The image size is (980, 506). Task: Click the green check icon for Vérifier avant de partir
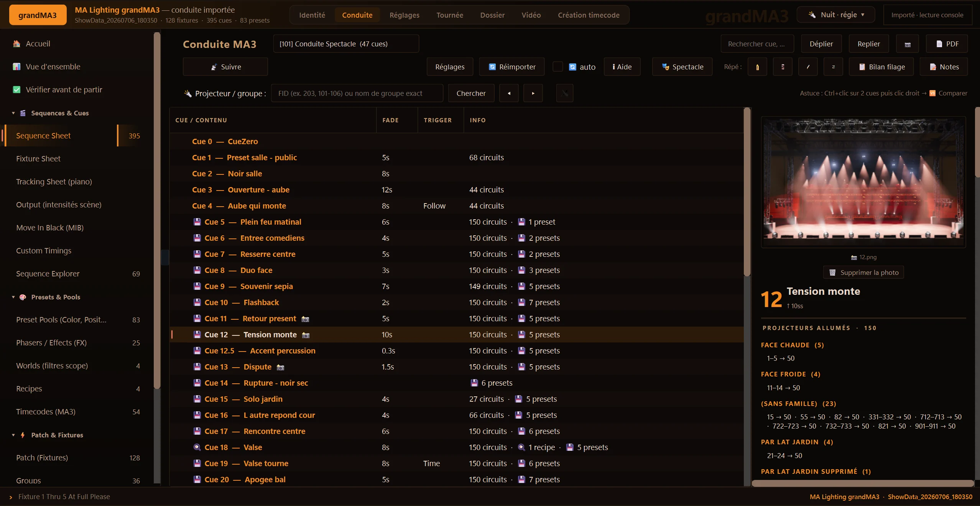(16, 90)
